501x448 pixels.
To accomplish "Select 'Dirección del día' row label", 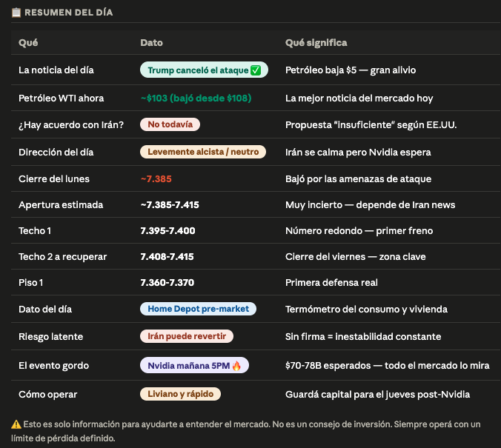I will click(56, 153).
